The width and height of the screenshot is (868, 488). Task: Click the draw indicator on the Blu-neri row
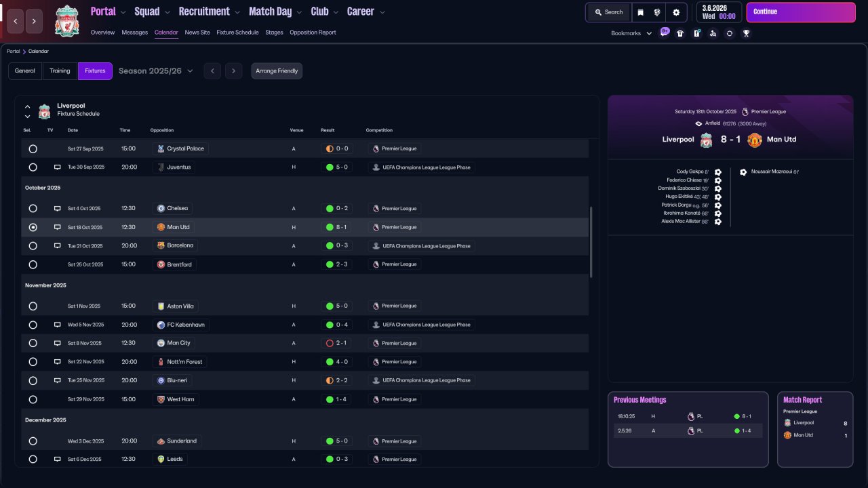330,380
